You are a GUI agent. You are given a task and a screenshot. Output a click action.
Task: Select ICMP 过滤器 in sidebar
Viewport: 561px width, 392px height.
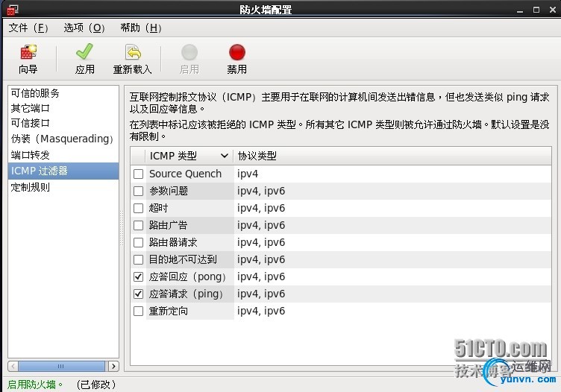pyautogui.click(x=63, y=171)
